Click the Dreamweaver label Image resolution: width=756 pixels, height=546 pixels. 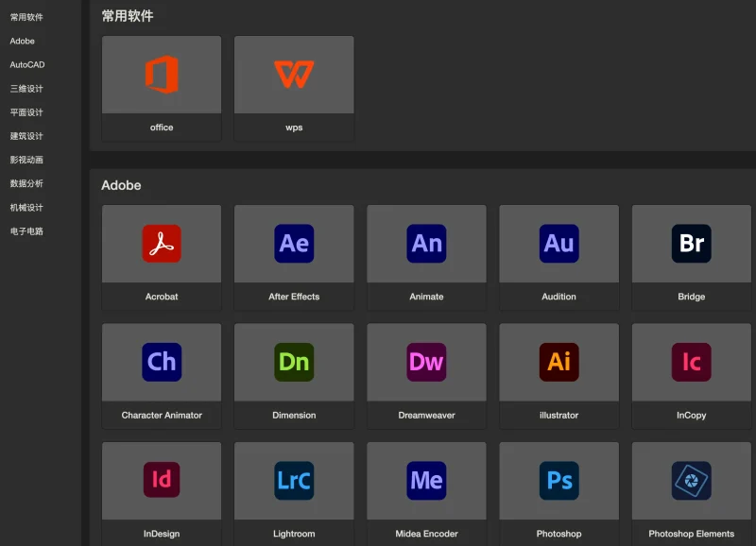(x=427, y=415)
